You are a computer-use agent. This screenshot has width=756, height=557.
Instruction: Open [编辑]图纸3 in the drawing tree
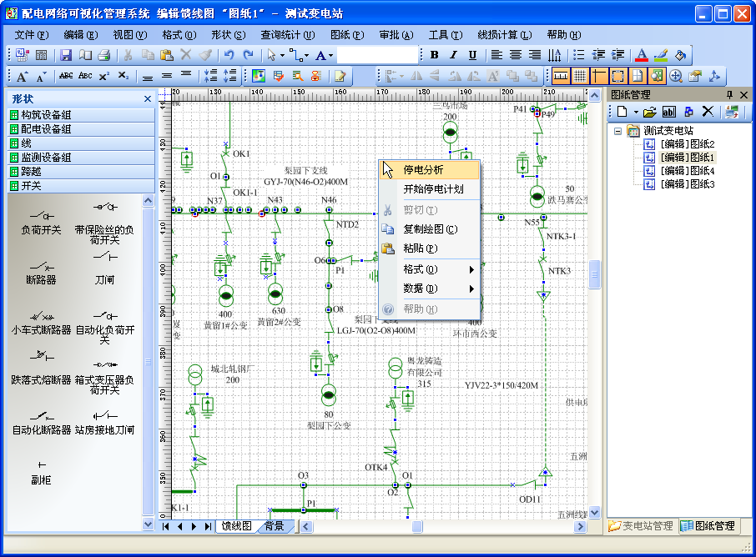point(688,184)
